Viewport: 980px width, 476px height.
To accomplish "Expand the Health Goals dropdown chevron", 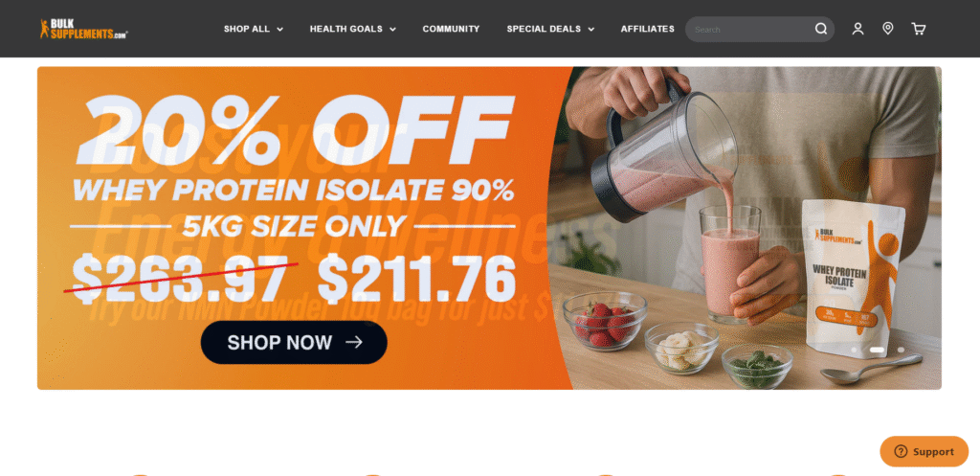I will (x=392, y=30).
